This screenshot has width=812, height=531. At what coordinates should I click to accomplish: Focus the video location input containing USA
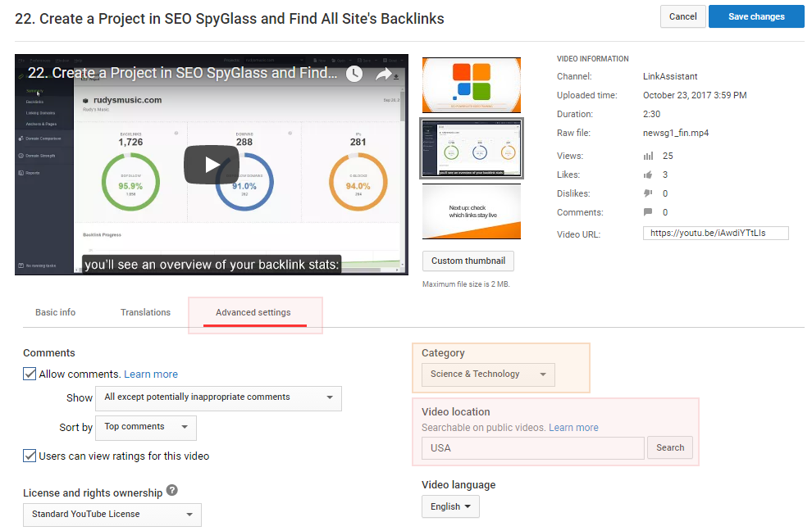533,447
